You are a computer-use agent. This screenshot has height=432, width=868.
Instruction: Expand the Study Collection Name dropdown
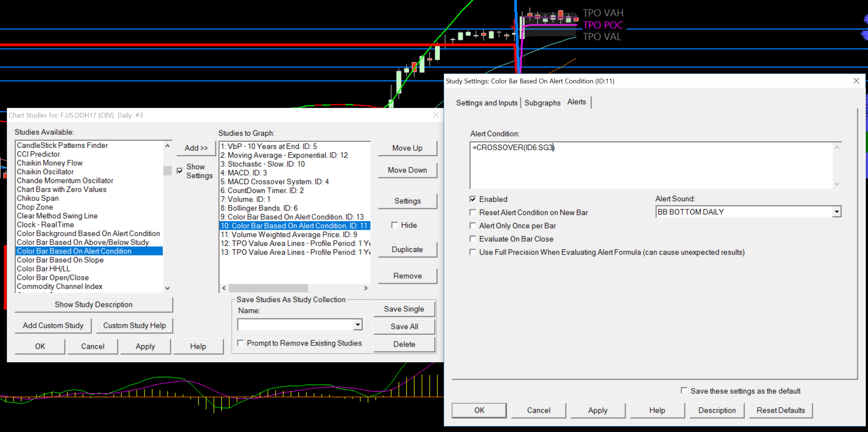(357, 325)
